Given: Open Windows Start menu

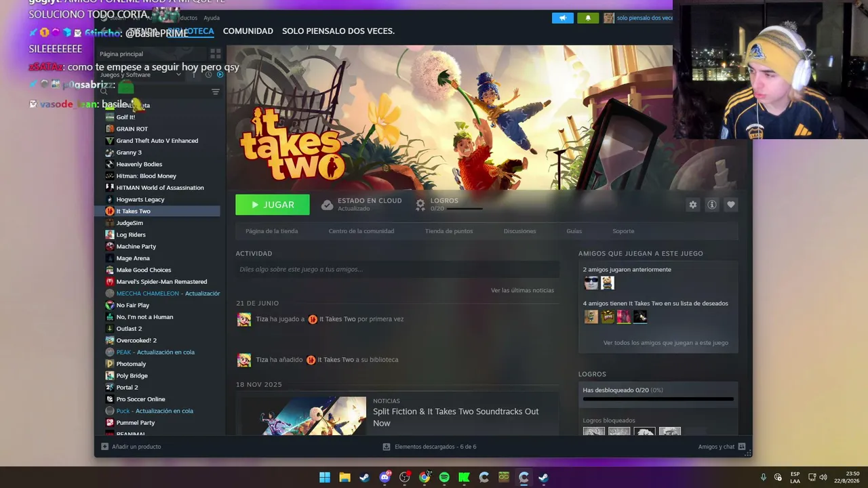Looking at the screenshot, I should point(325,477).
